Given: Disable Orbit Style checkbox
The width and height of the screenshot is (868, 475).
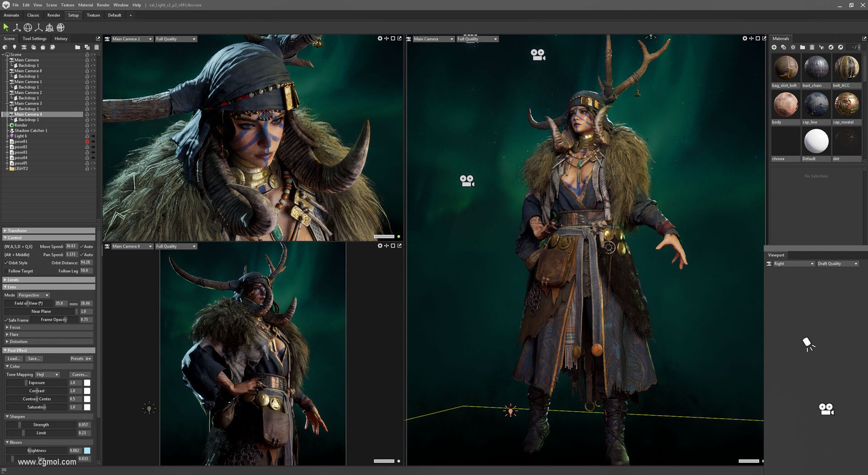Looking at the screenshot, I should click(6, 263).
